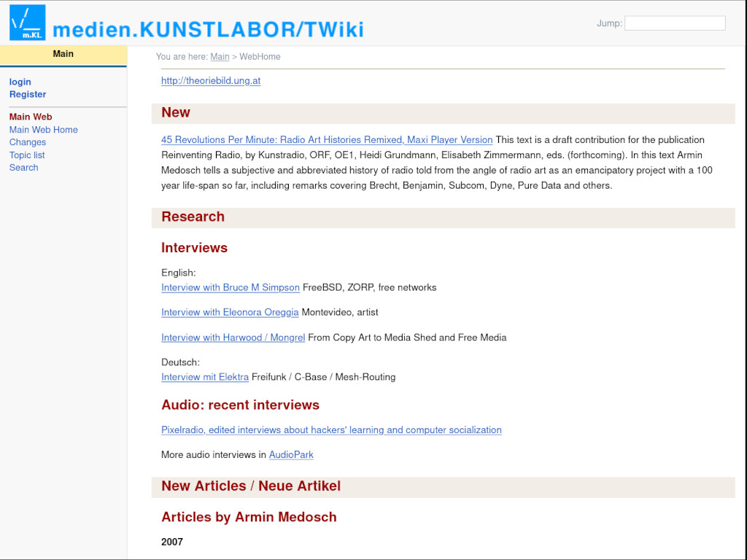The height and width of the screenshot is (560, 747).
Task: Open the login link
Action: coord(20,82)
